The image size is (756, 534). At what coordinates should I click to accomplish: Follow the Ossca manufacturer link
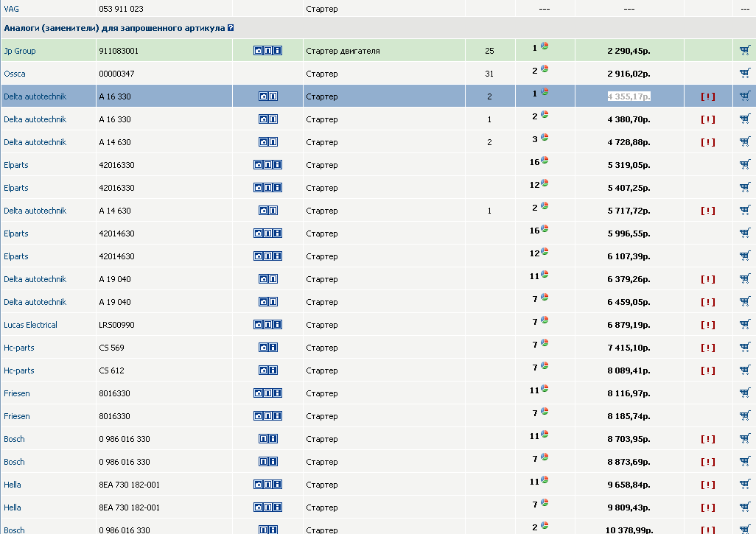pyautogui.click(x=15, y=74)
